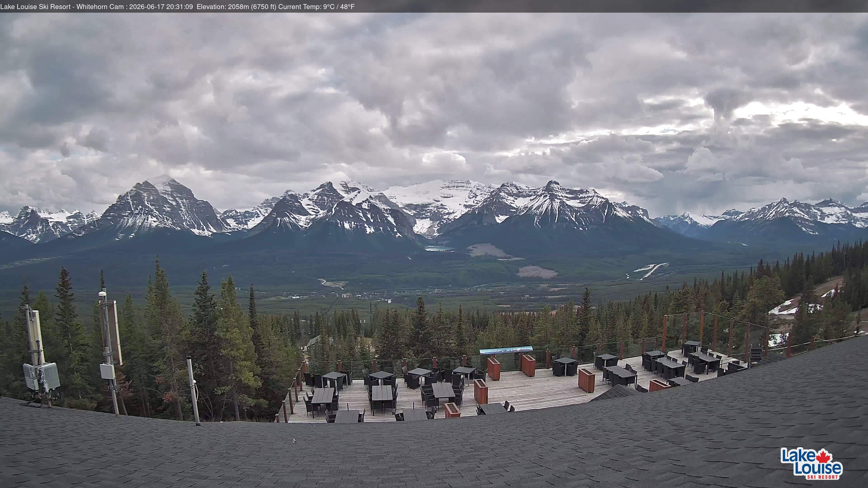This screenshot has width=868, height=488.
Task: Click the 'Current Temp: 9°C / 48°F' text
Action: (x=316, y=7)
